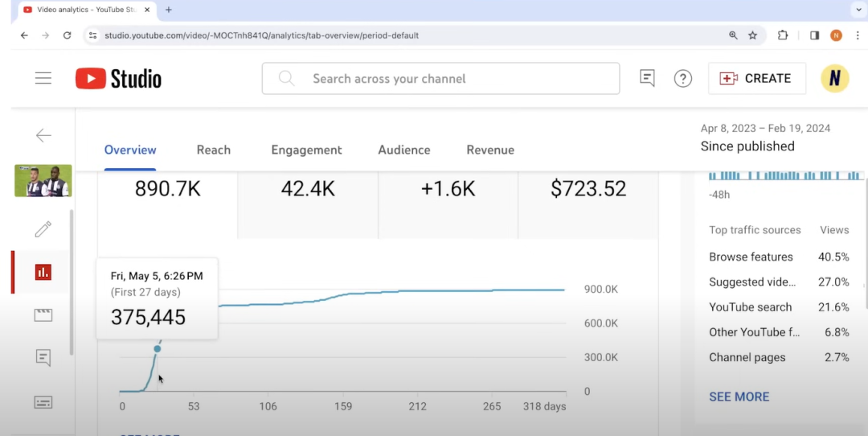
Task: Open the Audience tab
Action: click(404, 150)
